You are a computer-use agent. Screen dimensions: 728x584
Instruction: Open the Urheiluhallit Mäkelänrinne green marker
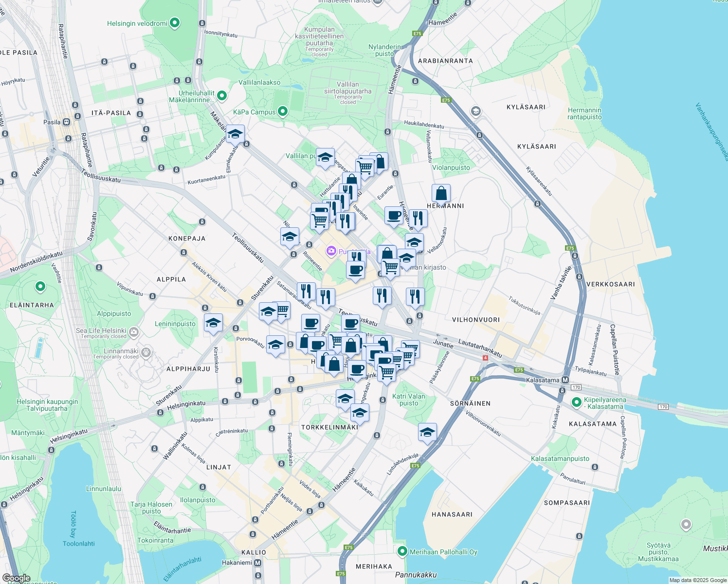coord(221,96)
